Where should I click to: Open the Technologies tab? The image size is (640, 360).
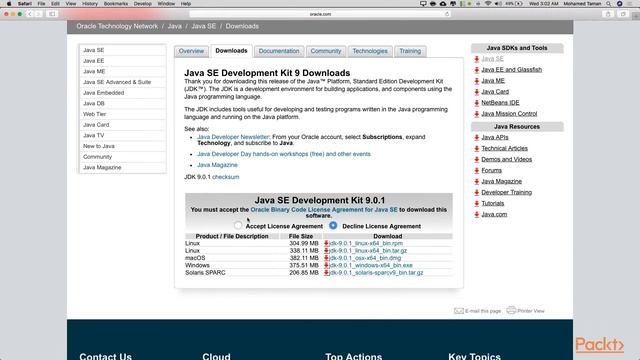pyautogui.click(x=370, y=51)
